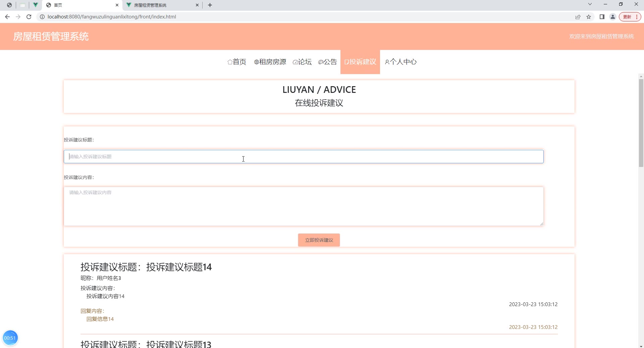Submit with the 立即投诉建议 button
The width and height of the screenshot is (644, 348).
pos(319,240)
